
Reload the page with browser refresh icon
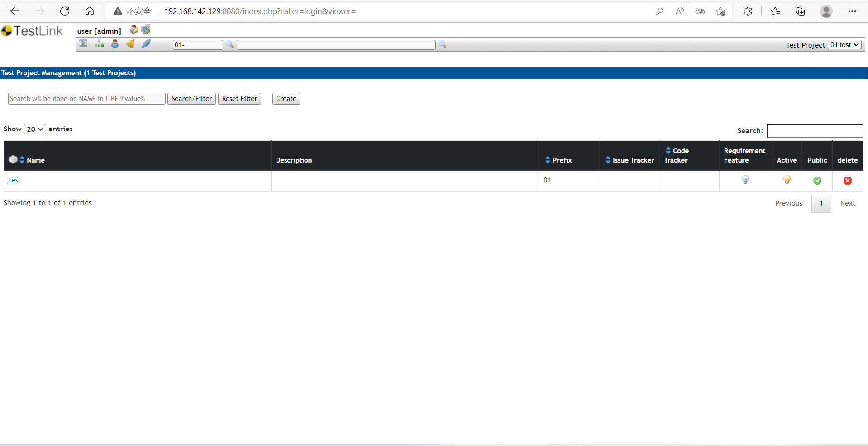65,11
